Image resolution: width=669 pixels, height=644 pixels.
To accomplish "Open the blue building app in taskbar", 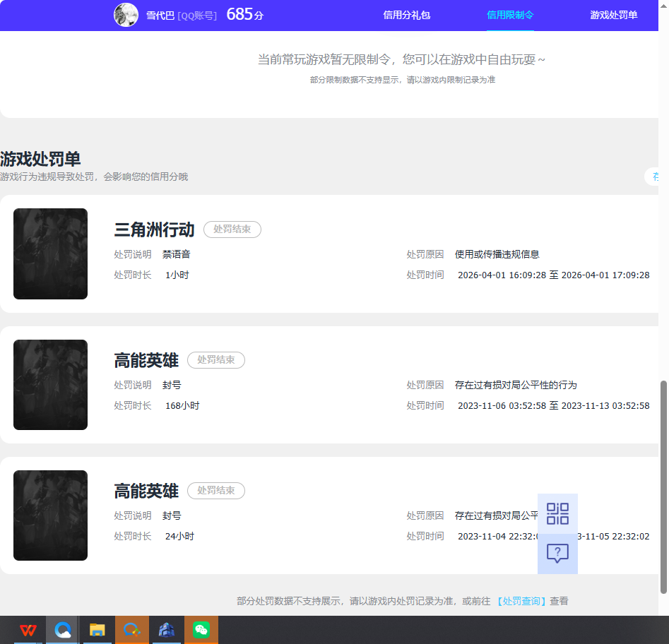I will [x=167, y=630].
